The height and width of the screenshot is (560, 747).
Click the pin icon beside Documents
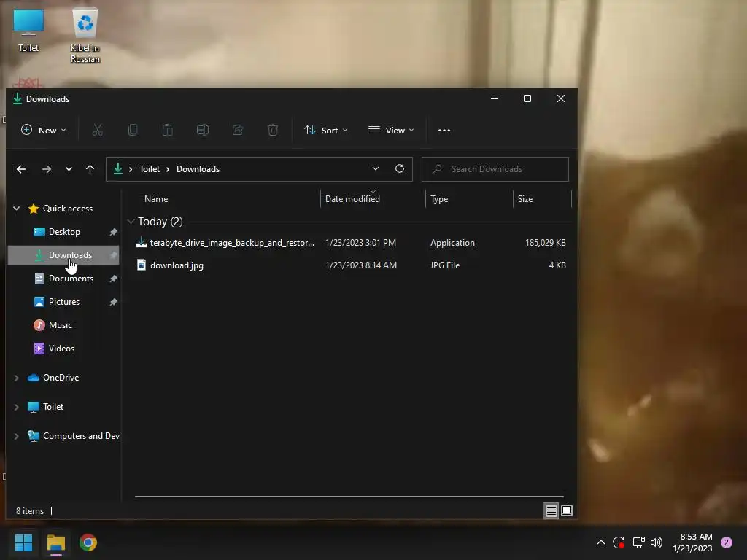[x=113, y=279]
